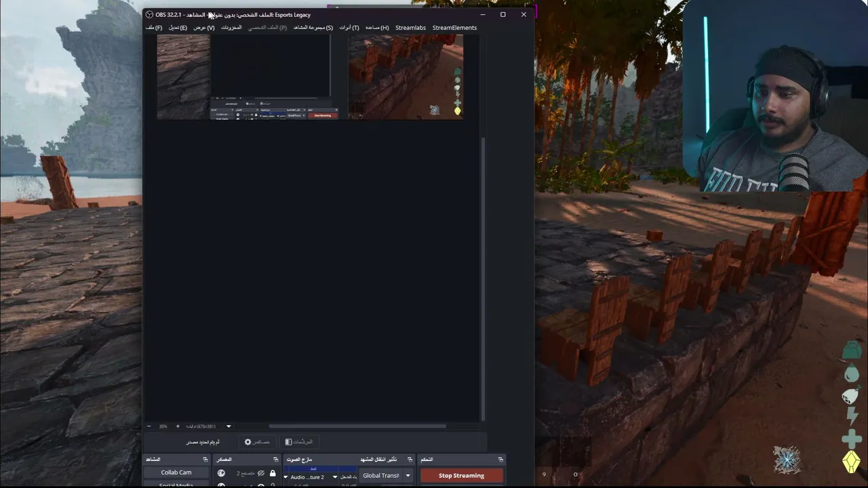Expand the Global Transition dropdown arrow

click(x=408, y=476)
